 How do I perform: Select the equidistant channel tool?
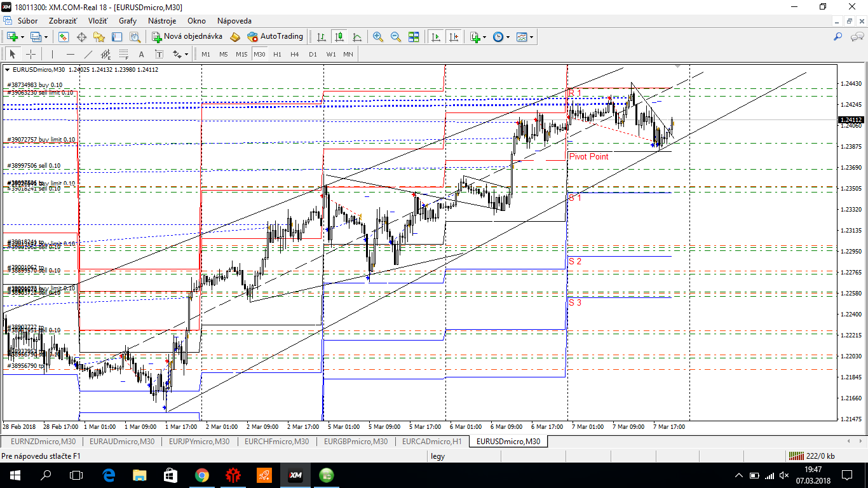105,54
